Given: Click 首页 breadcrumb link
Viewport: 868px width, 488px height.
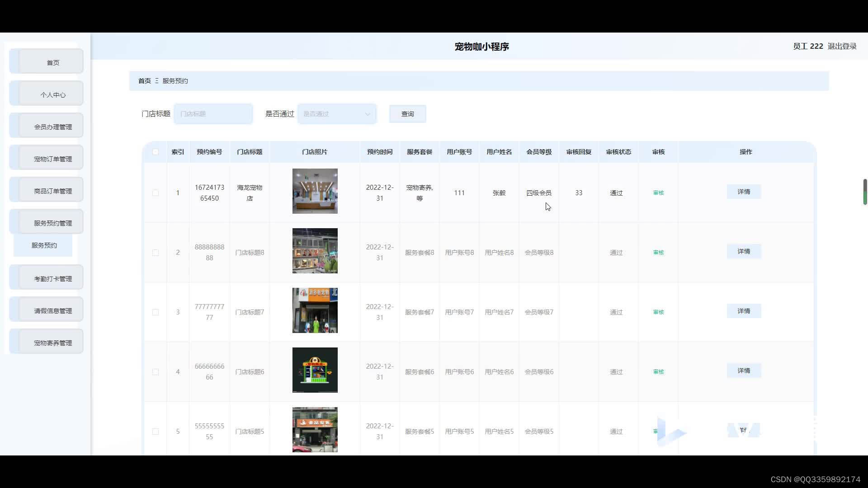Looking at the screenshot, I should click(145, 81).
